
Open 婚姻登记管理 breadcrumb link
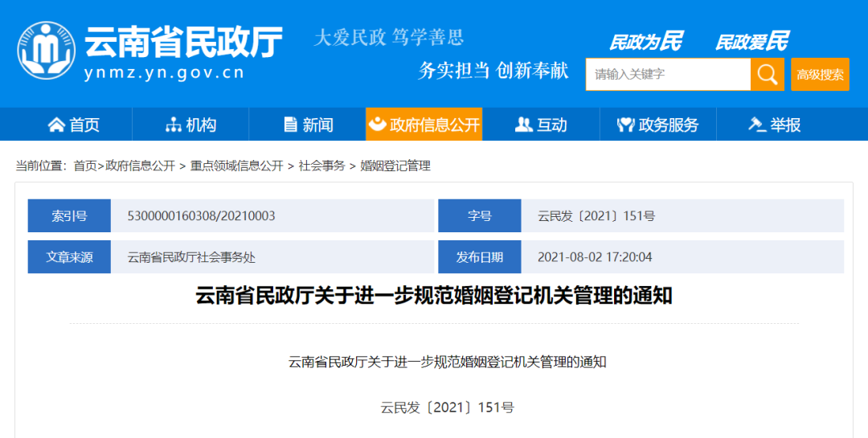(x=395, y=166)
